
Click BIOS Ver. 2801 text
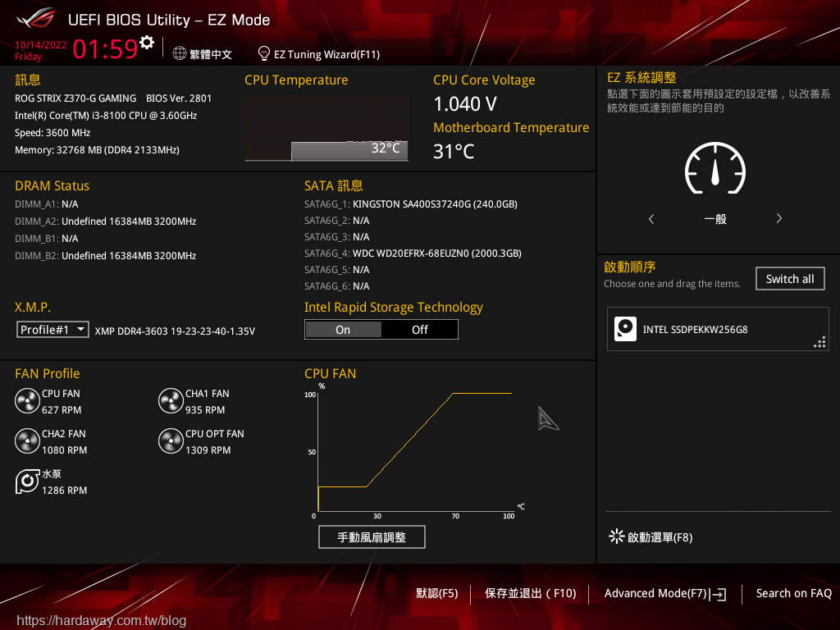coord(179,98)
